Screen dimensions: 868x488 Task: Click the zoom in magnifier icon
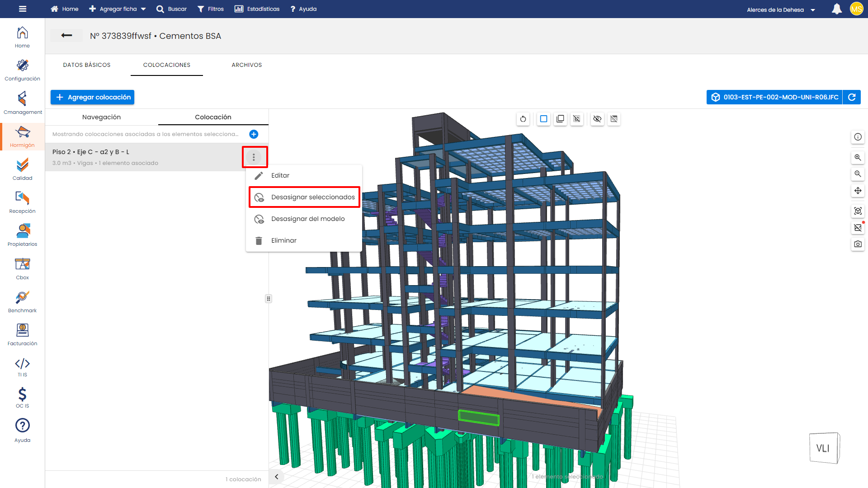pyautogui.click(x=858, y=158)
